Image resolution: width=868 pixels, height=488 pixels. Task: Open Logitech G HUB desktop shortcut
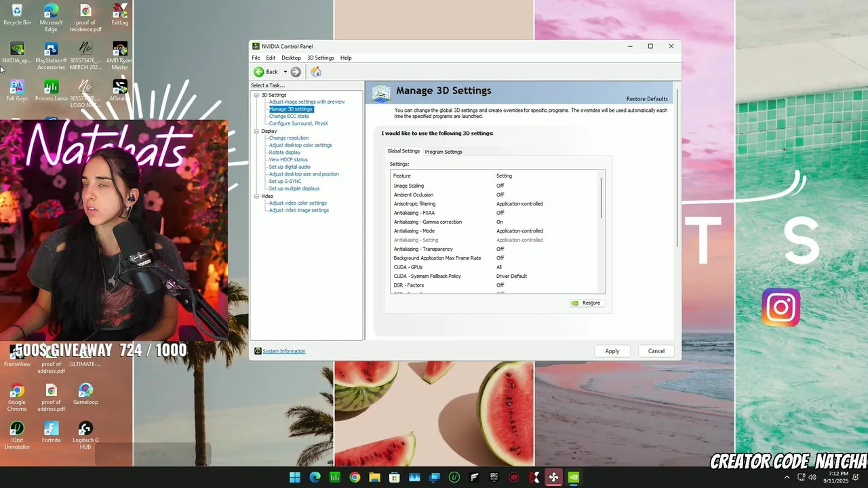pos(85,436)
